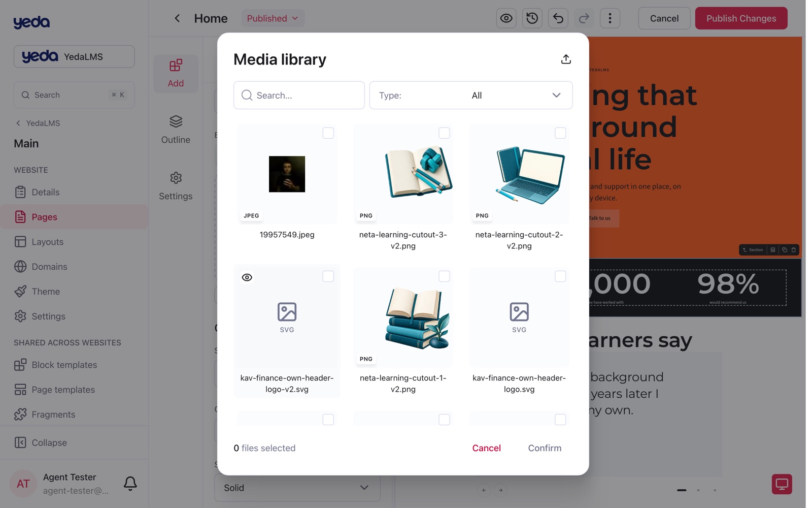The image size is (812, 508).
Task: Preview kav-finance-own-header-logo-v2.svg with eye icon
Action: (x=247, y=277)
